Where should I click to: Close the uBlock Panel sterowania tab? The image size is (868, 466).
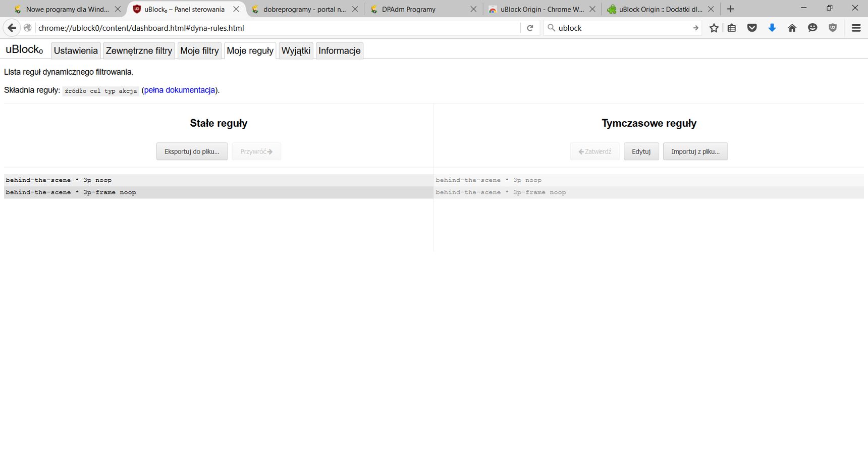click(236, 9)
